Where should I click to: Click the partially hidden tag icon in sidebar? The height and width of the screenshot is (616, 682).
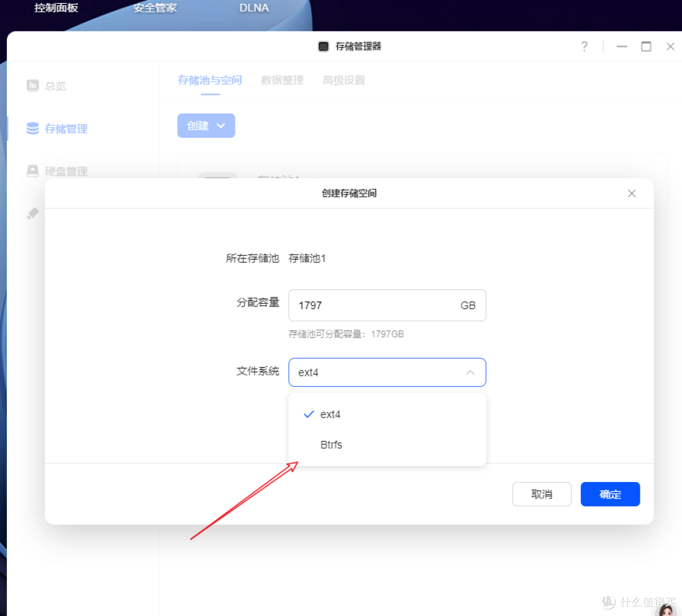pos(33,213)
